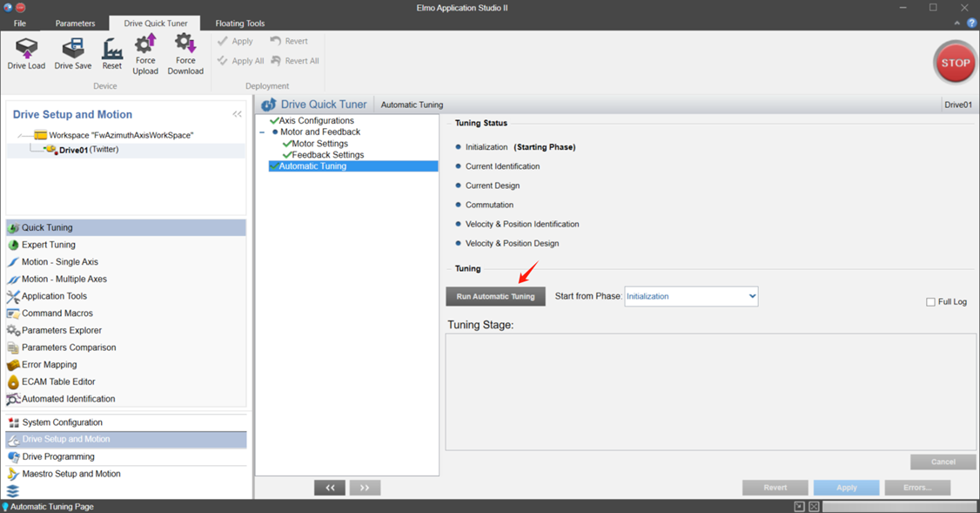Open the Start from Phase dropdown
Image resolution: width=980 pixels, height=513 pixels.
691,296
